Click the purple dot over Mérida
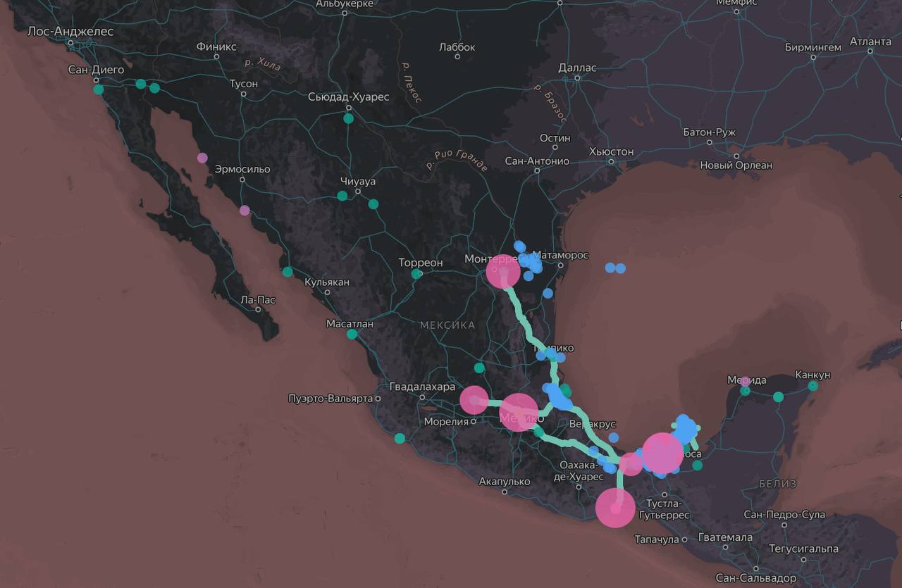 point(745,381)
